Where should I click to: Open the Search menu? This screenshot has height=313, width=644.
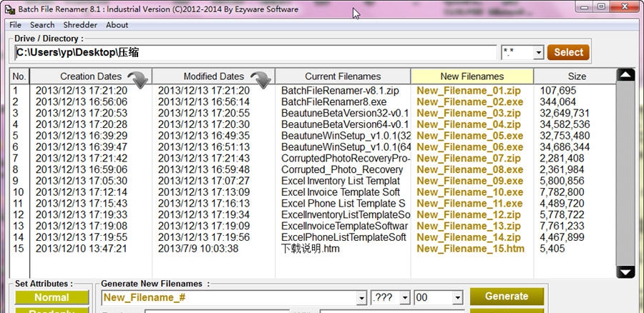(x=42, y=25)
